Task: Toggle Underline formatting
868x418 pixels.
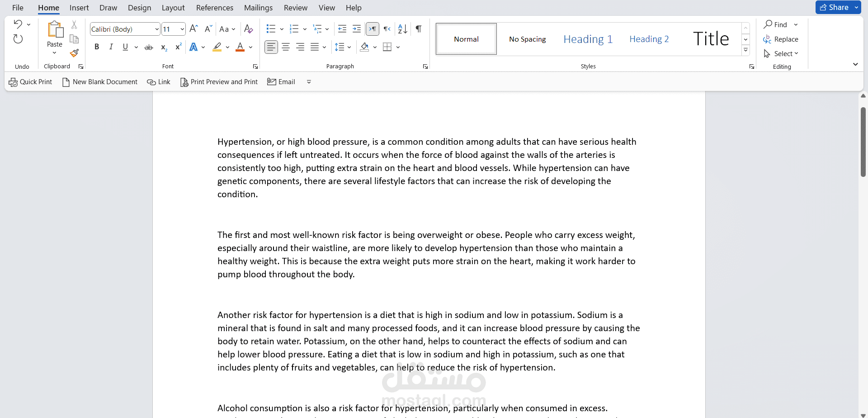Action: coord(125,47)
